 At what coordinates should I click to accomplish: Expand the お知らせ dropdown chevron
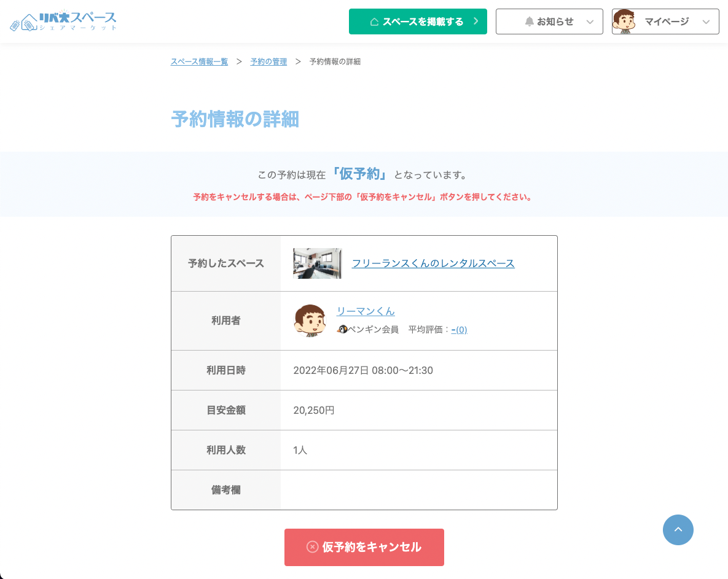(x=590, y=22)
